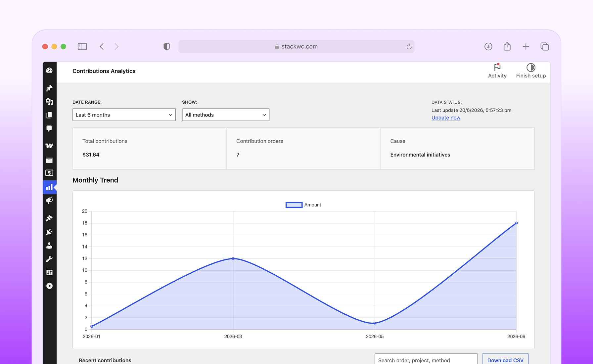Open the Appearance brush icon in sidebar
The width and height of the screenshot is (593, 364).
click(x=49, y=218)
